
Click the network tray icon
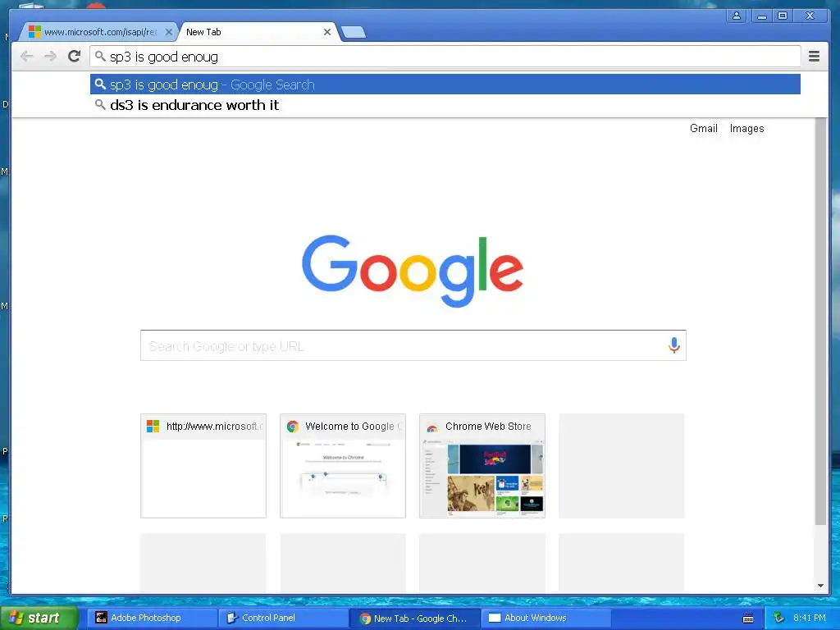(x=778, y=619)
